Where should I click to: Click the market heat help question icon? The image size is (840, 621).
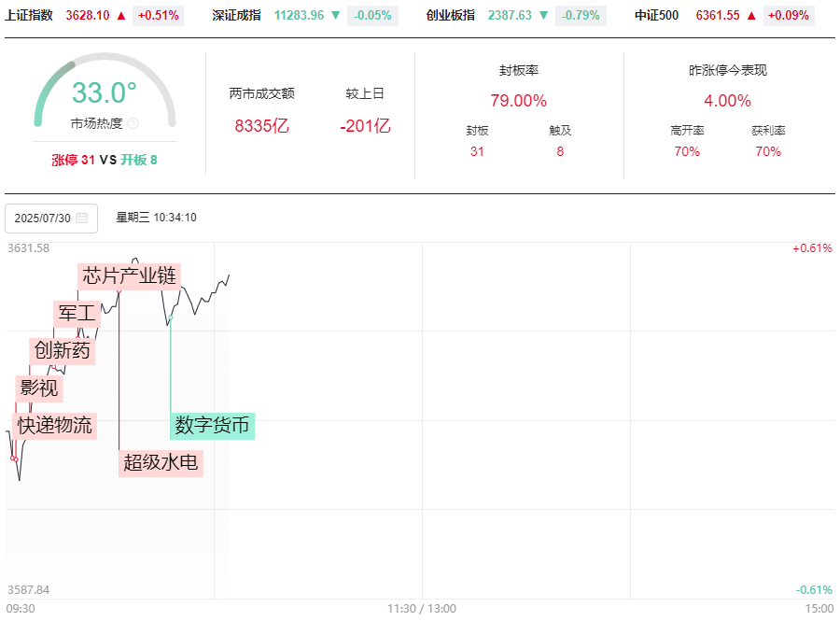click(x=133, y=123)
